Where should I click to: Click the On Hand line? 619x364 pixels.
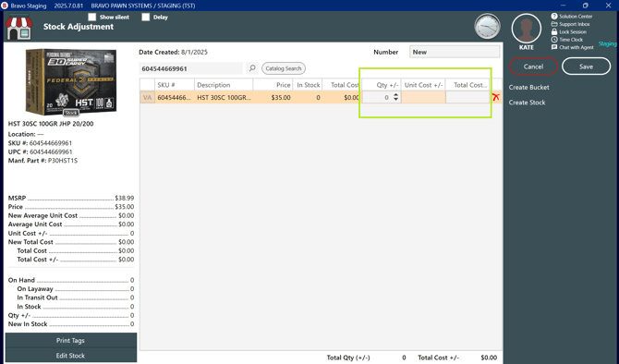71,280
